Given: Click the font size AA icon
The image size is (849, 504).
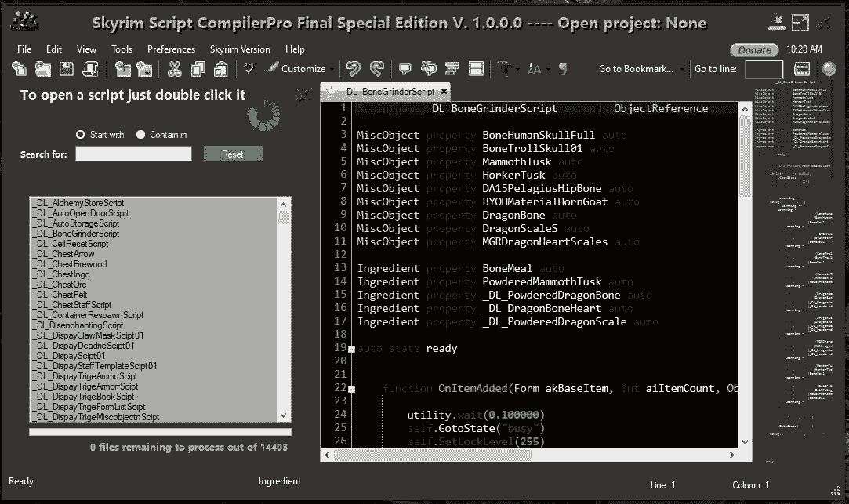Looking at the screenshot, I should pos(534,69).
